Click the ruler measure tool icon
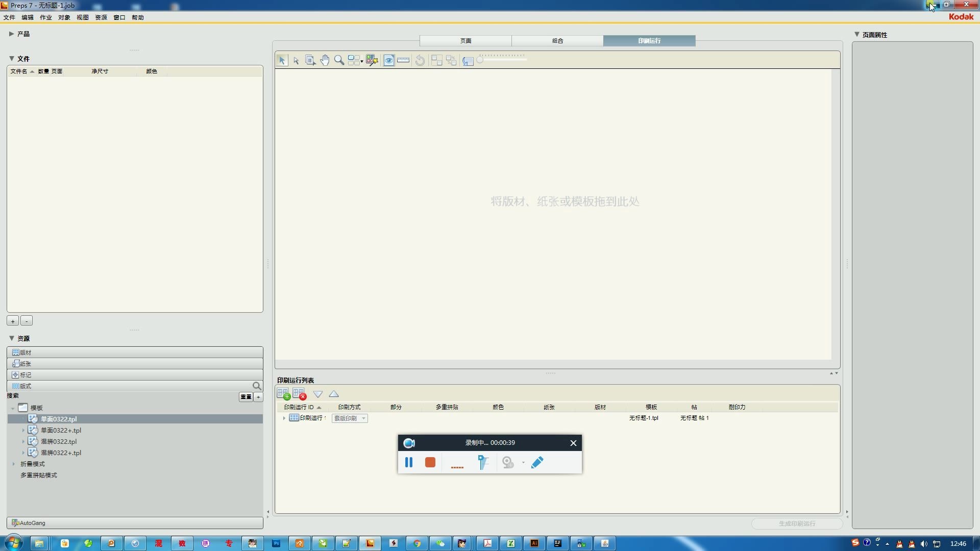 coord(403,60)
